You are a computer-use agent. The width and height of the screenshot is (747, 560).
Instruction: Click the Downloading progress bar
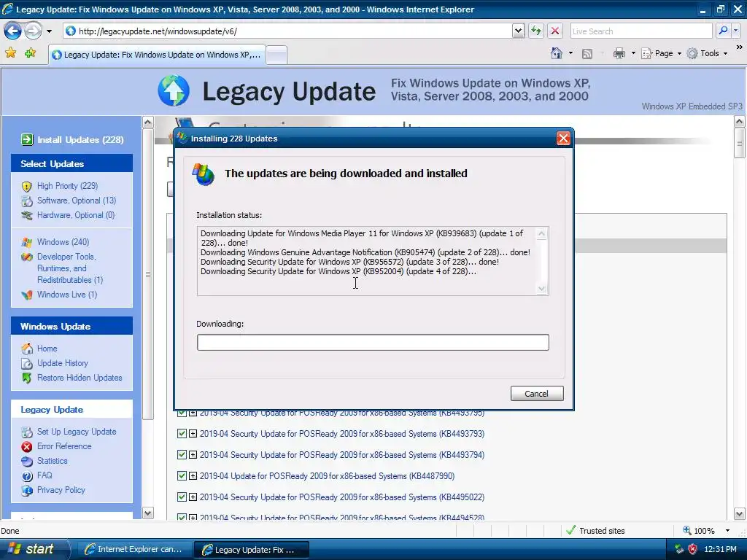point(373,343)
